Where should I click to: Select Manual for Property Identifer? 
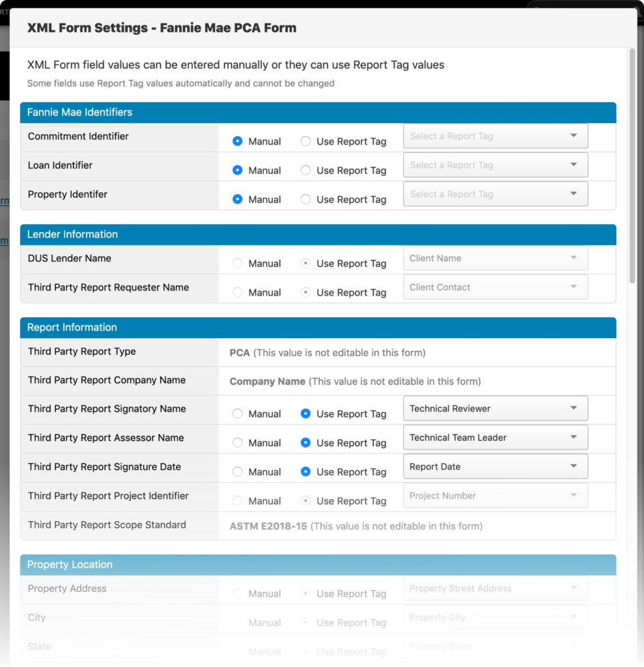click(238, 199)
